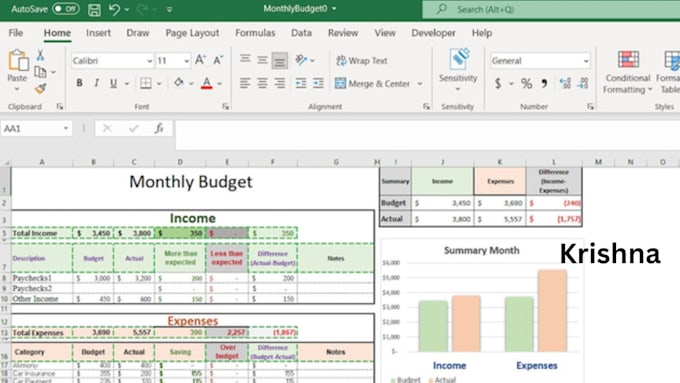
Task: Click the Comma Style icon
Action: click(x=544, y=83)
